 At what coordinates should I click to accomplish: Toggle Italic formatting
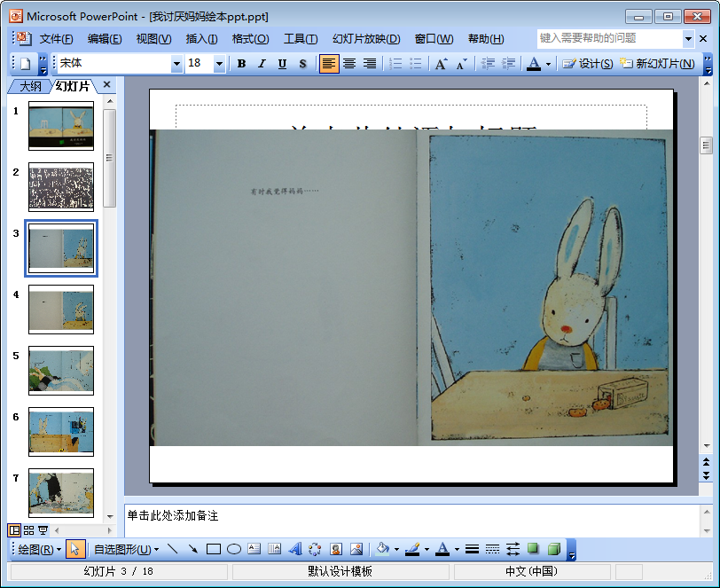pyautogui.click(x=262, y=63)
